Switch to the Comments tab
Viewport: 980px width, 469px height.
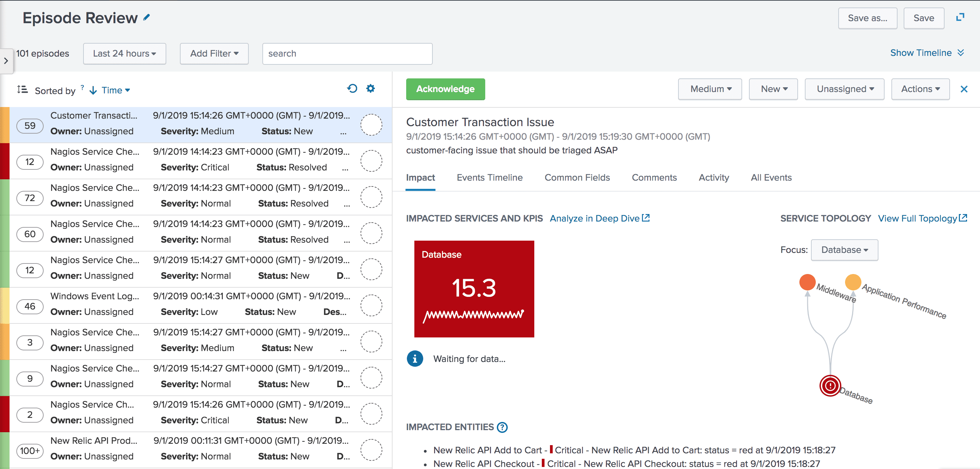pos(654,178)
